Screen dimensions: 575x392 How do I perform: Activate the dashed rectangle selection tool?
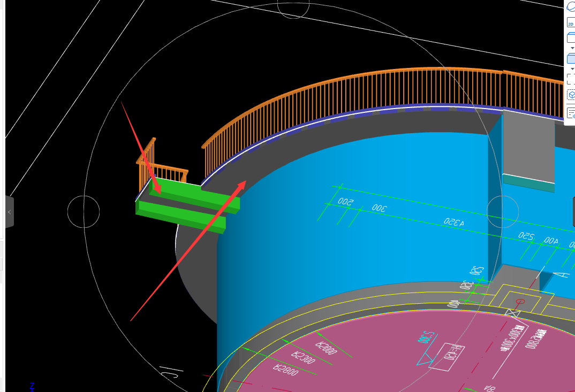tap(571, 79)
